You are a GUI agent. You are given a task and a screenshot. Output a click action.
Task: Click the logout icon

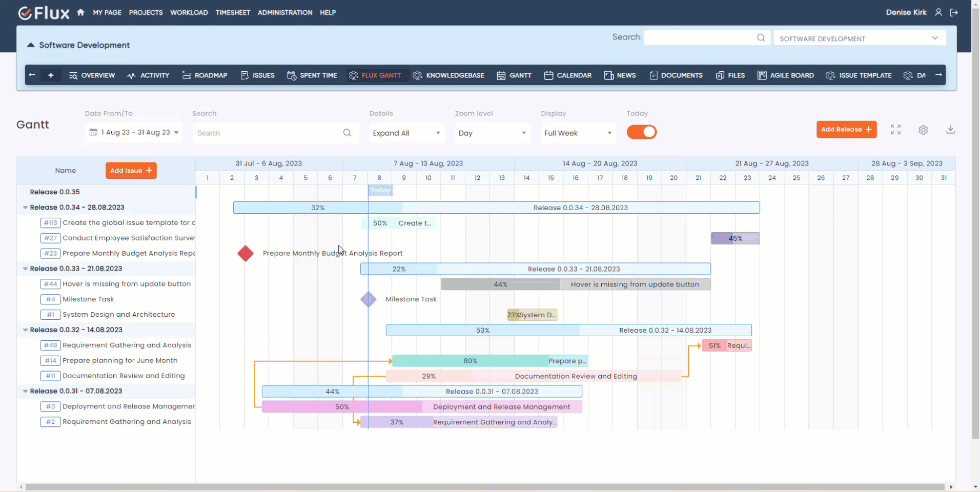(x=955, y=12)
